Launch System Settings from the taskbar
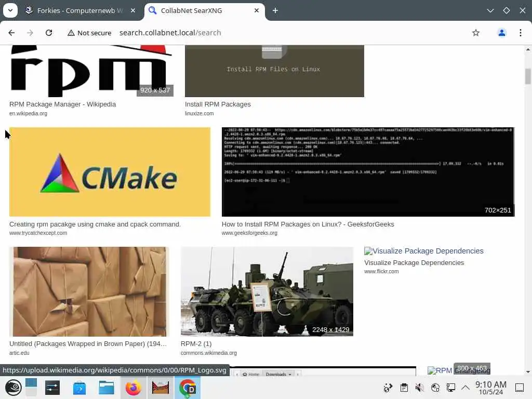532x399 pixels. tap(52, 388)
